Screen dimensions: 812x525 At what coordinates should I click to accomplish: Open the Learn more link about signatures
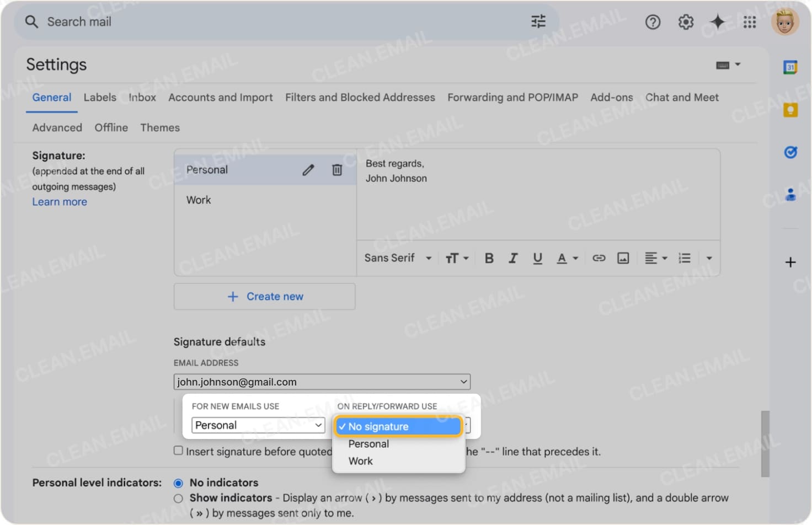click(59, 202)
